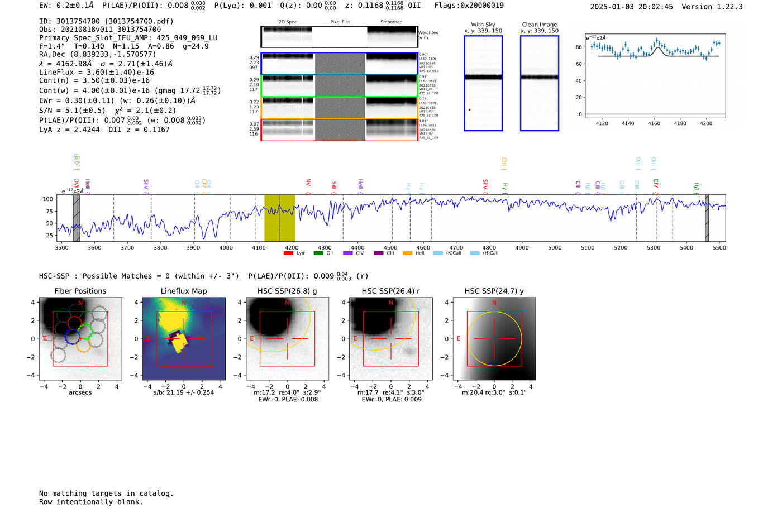Click the red Lyα legend swatch

click(x=288, y=253)
